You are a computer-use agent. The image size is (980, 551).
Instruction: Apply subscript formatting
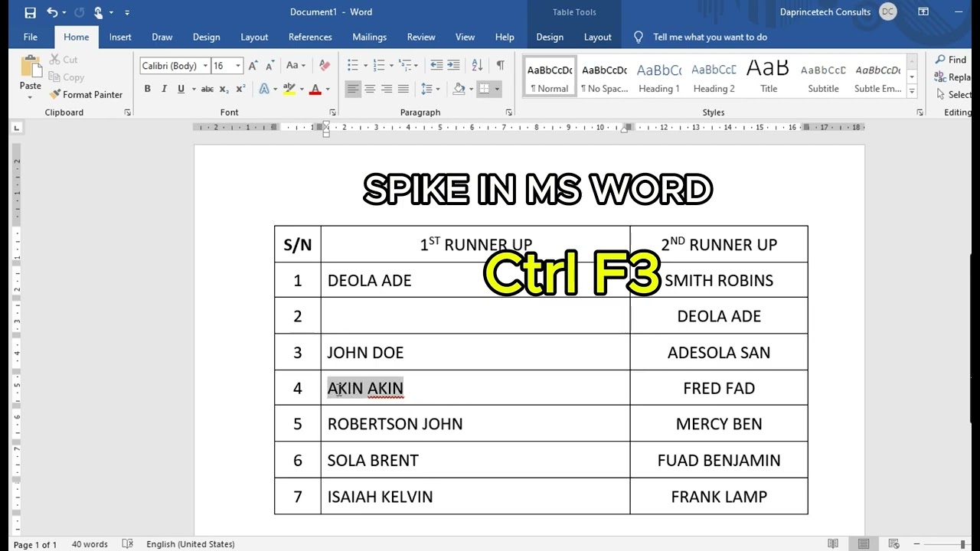(224, 90)
